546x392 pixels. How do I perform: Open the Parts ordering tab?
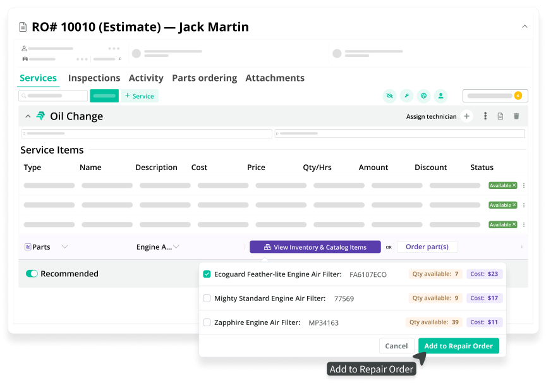tap(204, 78)
